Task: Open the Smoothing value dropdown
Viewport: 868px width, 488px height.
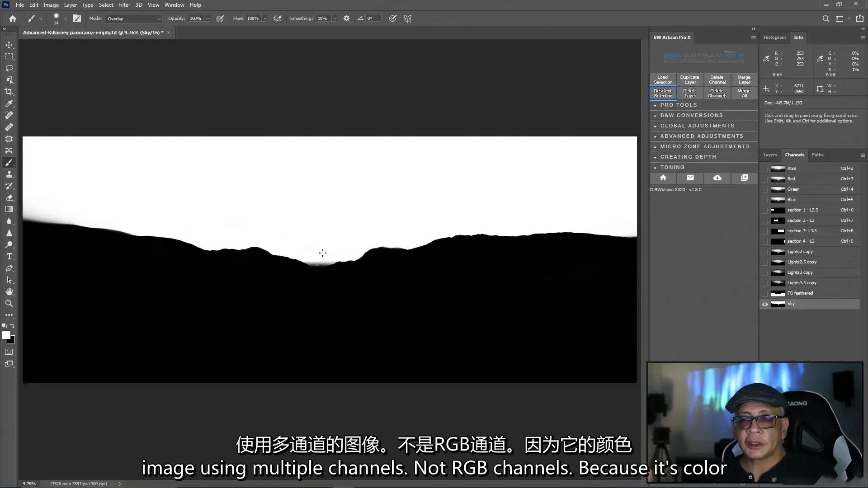Action: pyautogui.click(x=335, y=19)
